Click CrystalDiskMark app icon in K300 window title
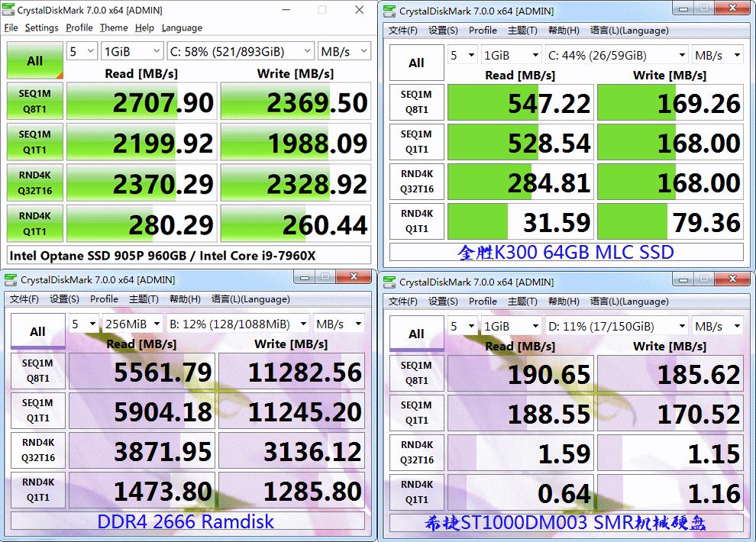The height and width of the screenshot is (542, 756). pos(389,11)
